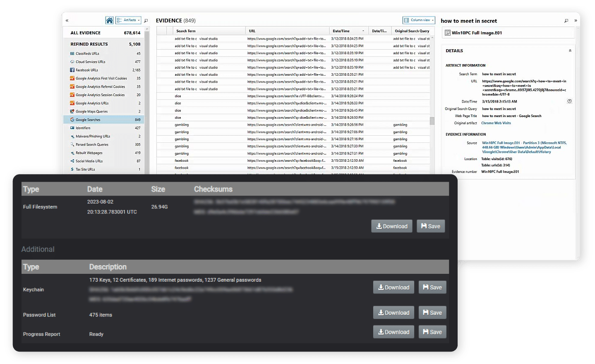Click the Classifieds URLs icon
The height and width of the screenshot is (364, 595).
point(72,54)
